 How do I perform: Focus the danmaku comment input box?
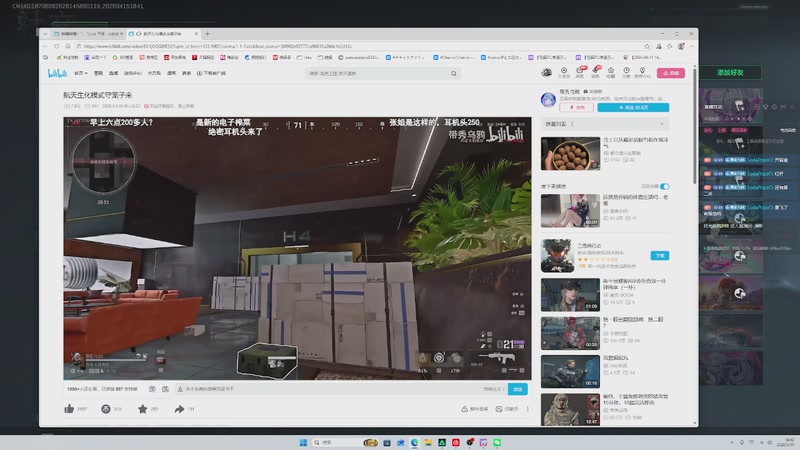coord(327,389)
